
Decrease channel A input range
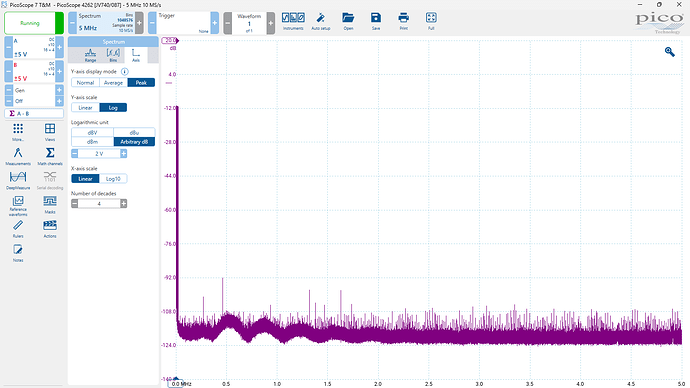click(8, 47)
